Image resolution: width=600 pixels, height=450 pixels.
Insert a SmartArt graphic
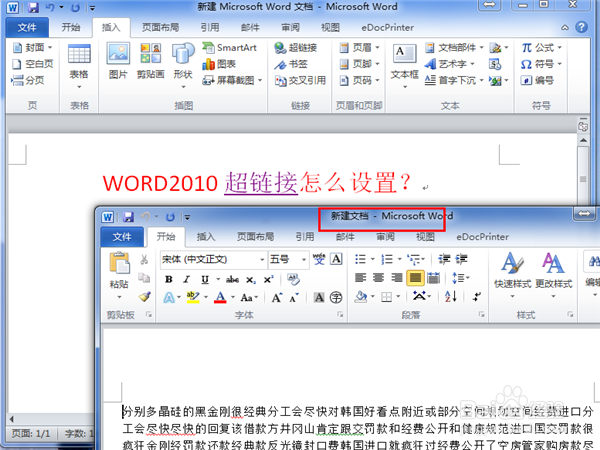coord(230,47)
